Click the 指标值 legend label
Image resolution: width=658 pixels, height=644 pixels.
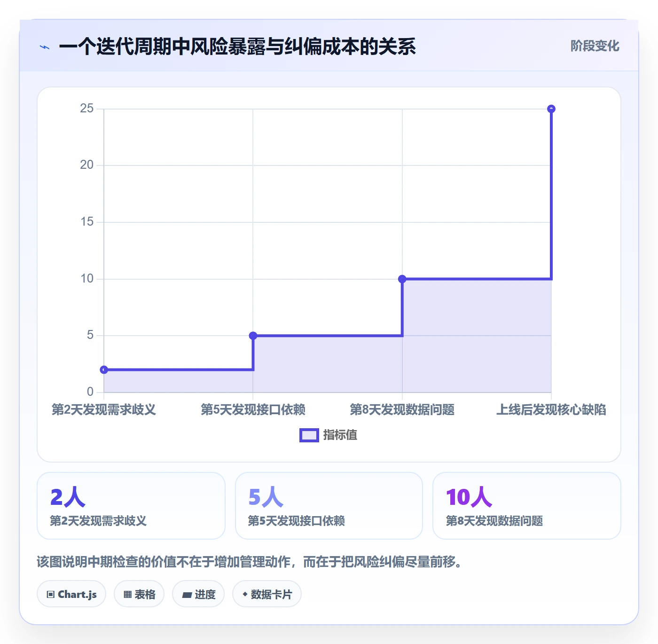point(340,435)
